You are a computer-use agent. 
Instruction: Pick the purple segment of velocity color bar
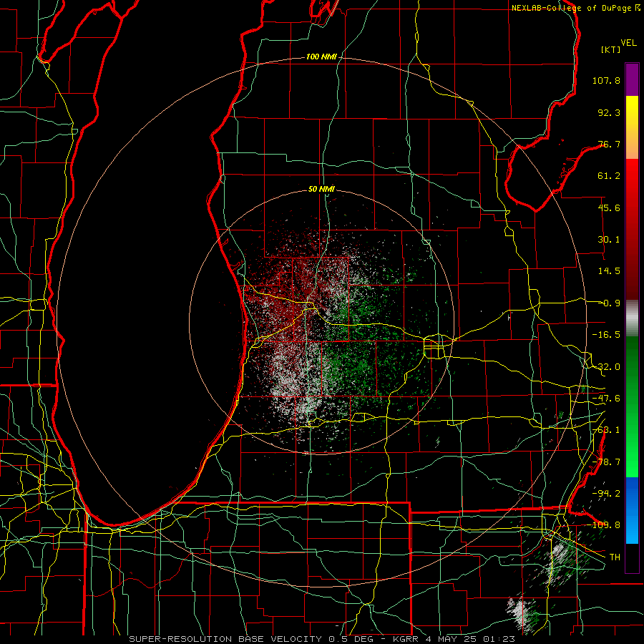click(x=632, y=79)
